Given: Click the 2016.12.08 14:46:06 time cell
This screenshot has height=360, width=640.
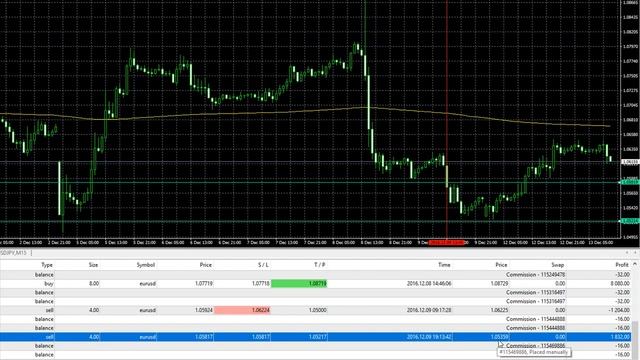Looking at the screenshot, I should pos(429,283).
